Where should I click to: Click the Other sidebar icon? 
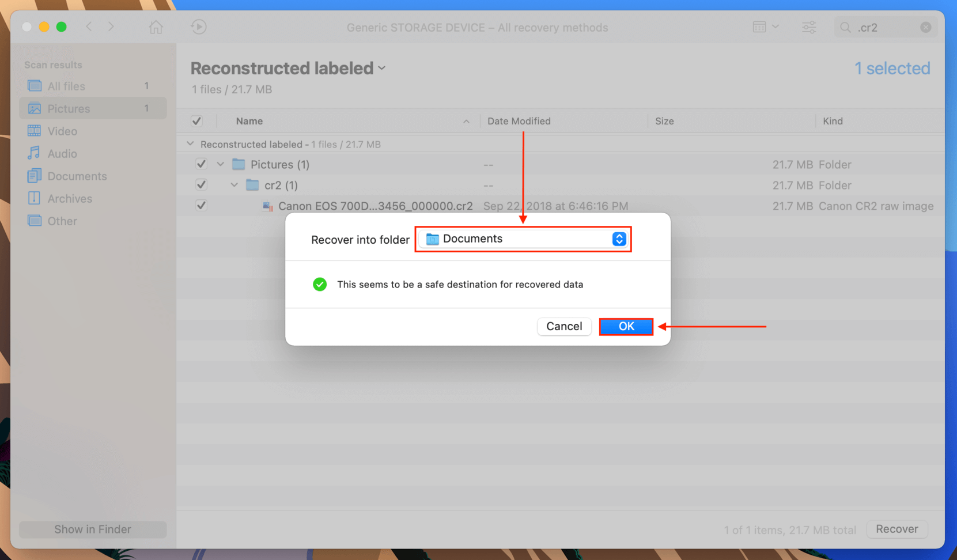pos(35,221)
